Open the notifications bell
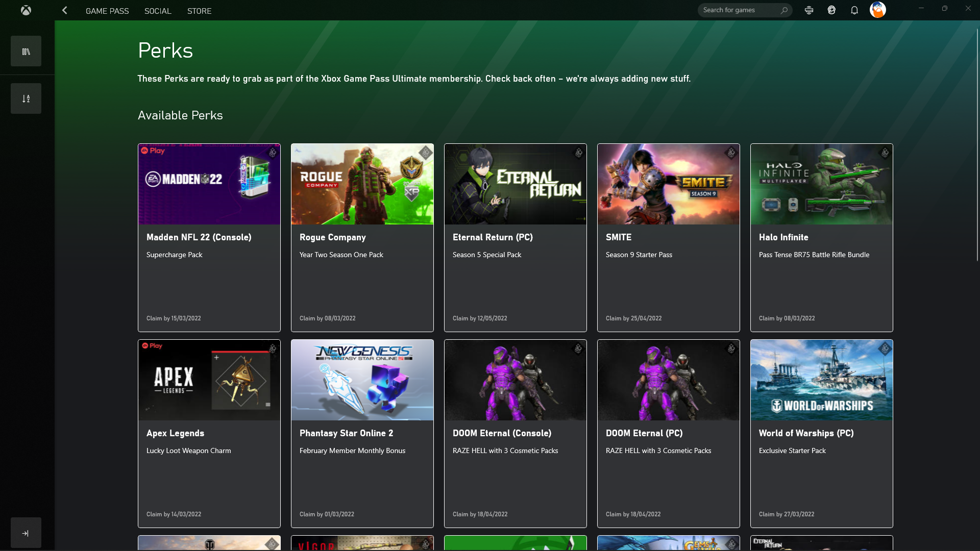980x551 pixels. point(854,10)
